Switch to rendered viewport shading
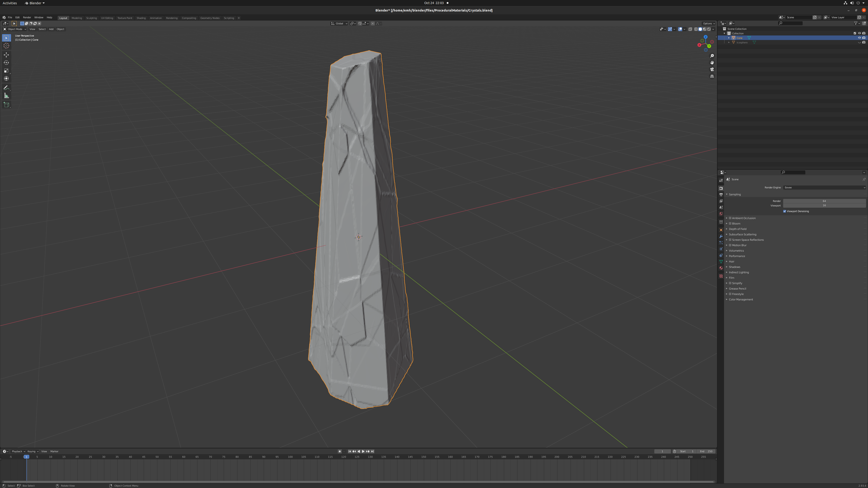Image resolution: width=868 pixels, height=488 pixels. pos(709,29)
